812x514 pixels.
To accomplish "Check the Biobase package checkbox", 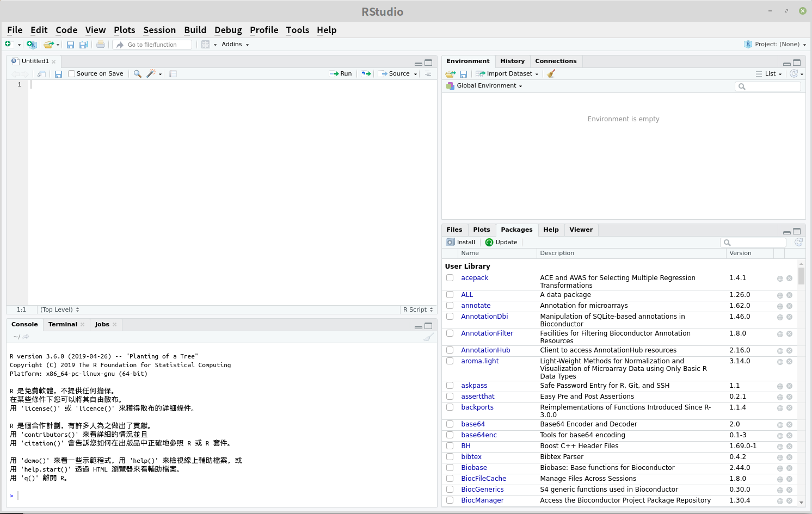I will (450, 467).
